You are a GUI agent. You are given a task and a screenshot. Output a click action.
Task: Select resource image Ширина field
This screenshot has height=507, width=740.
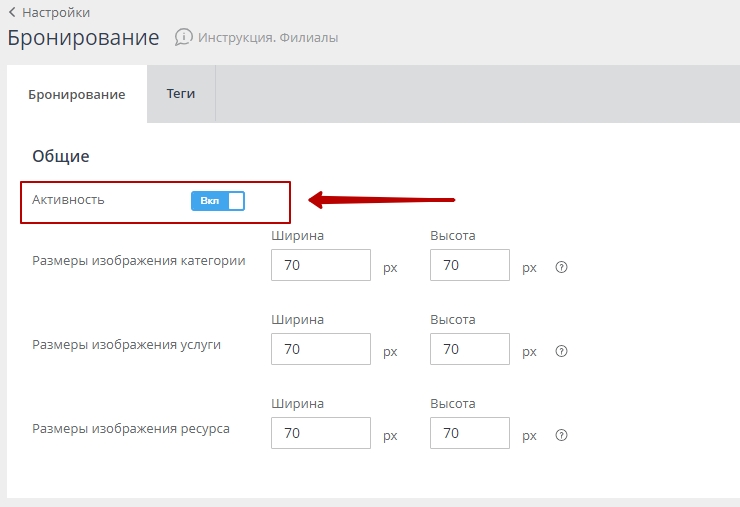coord(320,434)
